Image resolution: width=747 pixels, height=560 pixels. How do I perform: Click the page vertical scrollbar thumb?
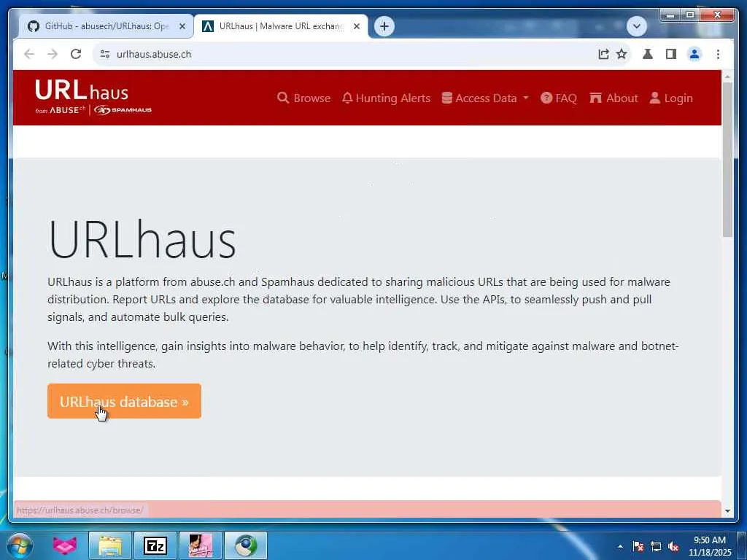click(727, 160)
